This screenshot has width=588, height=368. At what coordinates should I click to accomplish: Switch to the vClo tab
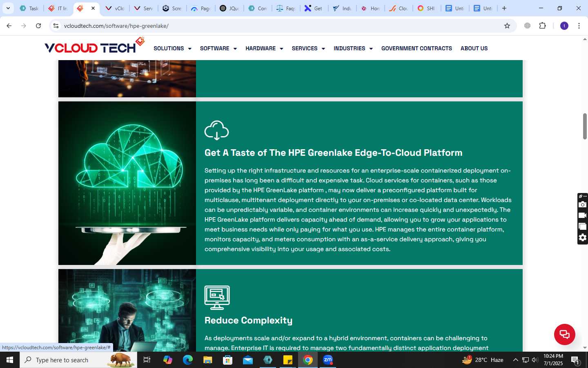115,8
